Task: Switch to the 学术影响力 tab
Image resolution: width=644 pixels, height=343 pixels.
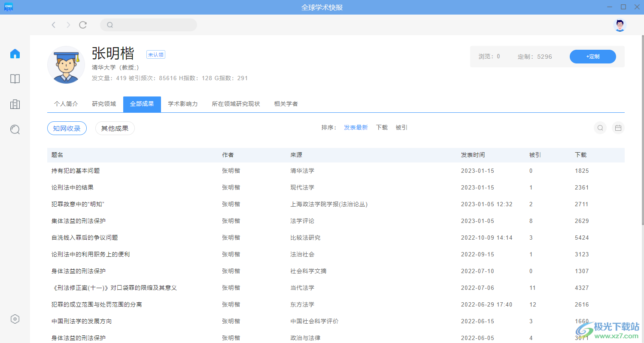Action: (182, 103)
